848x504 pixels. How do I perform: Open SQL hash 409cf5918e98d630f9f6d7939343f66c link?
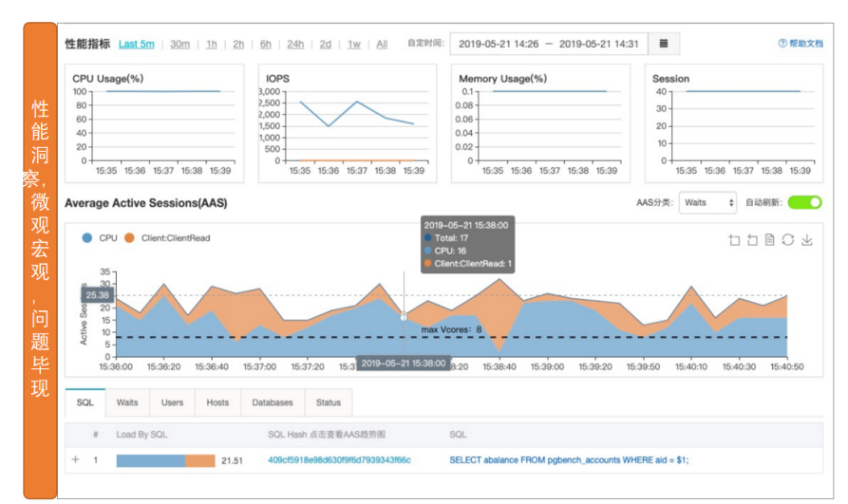[339, 460]
